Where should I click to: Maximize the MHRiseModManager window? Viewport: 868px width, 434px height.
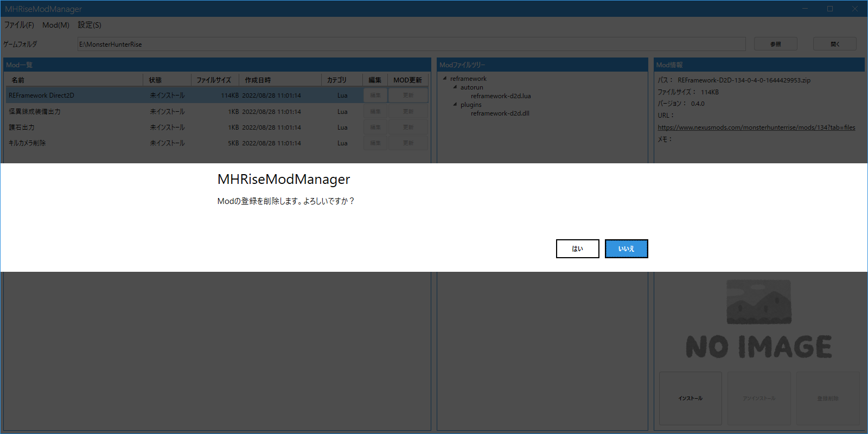[x=830, y=9]
